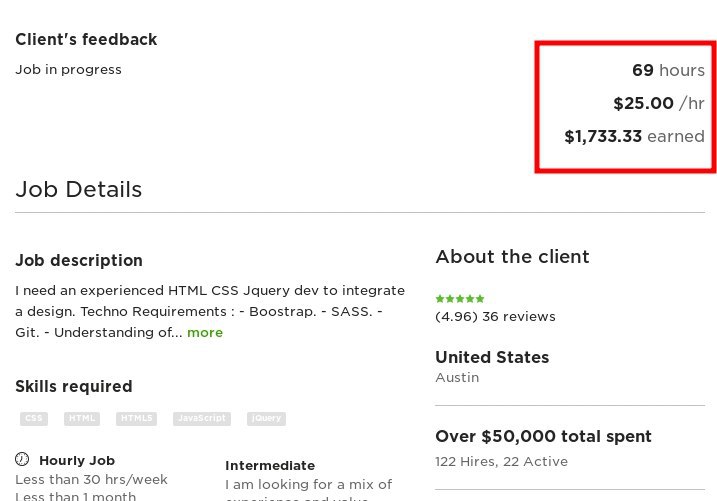Expand job description with the 'more' link
This screenshot has width=717, height=501.
[205, 332]
